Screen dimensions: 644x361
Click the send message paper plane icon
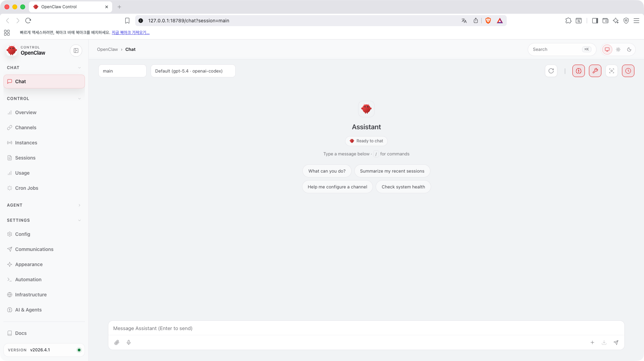point(616,342)
